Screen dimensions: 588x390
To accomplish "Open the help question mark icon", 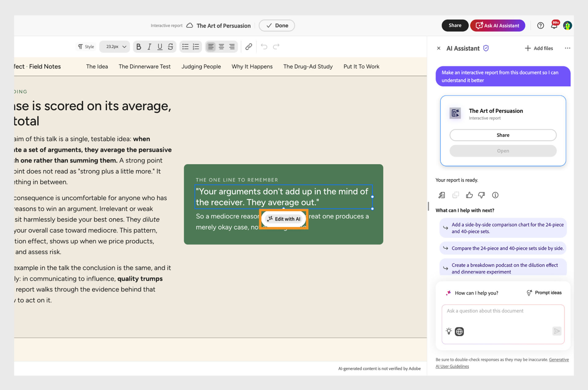I will (x=541, y=25).
